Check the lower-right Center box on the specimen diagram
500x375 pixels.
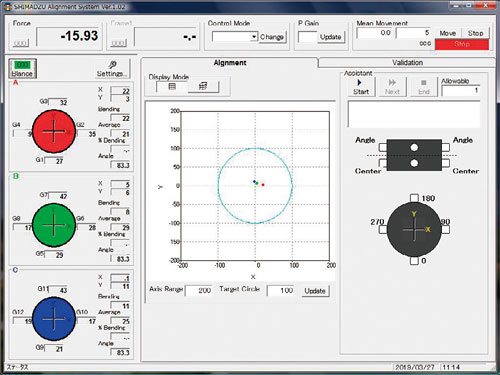click(445, 163)
